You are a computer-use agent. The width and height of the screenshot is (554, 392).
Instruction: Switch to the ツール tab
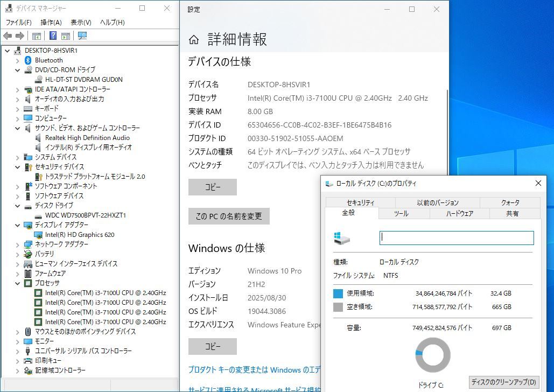(x=404, y=213)
